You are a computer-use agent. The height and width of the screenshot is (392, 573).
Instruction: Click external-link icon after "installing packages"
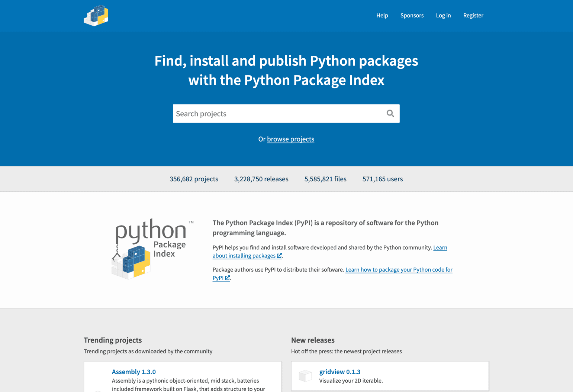(x=279, y=256)
